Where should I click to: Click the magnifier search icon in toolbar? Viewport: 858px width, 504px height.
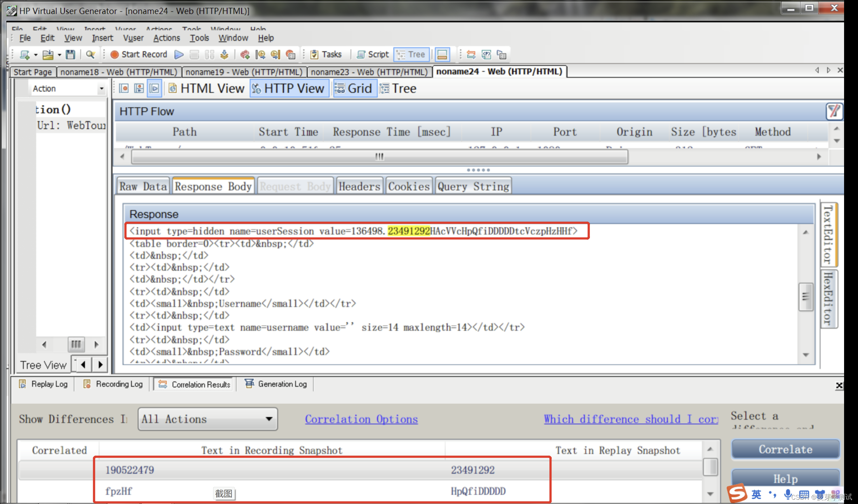(90, 54)
